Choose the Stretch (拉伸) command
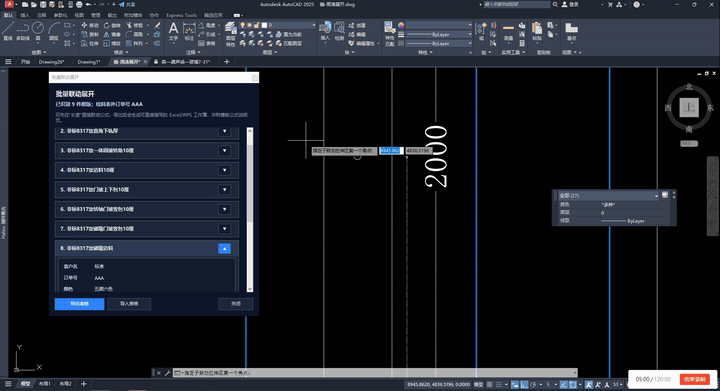This screenshot has height=391, width=720. tap(90, 44)
